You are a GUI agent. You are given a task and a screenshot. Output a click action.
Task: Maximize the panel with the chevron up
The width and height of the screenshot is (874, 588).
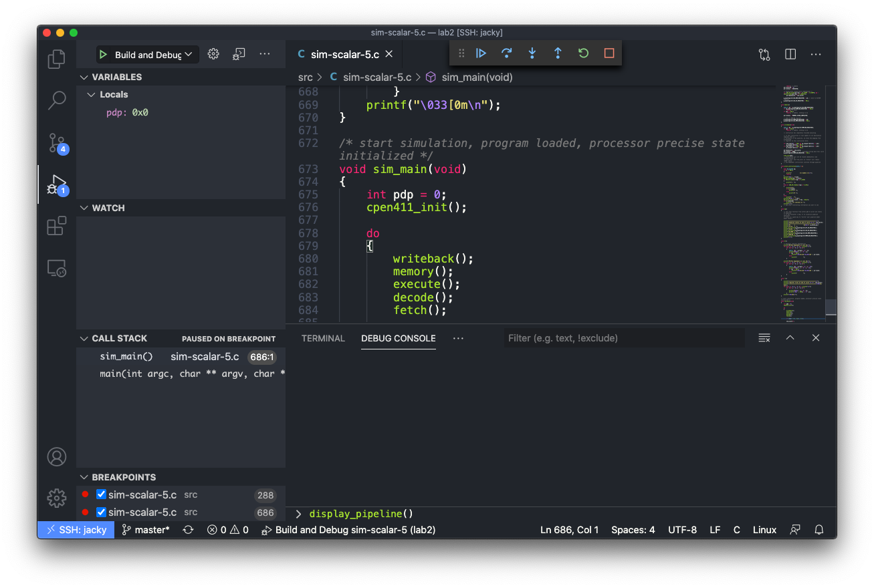(x=790, y=338)
